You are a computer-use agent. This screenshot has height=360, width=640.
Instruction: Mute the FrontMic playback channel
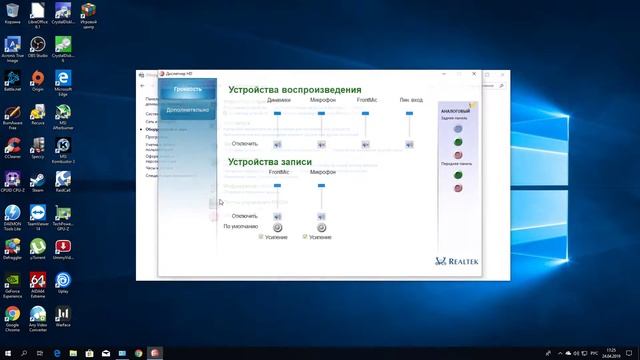365,144
